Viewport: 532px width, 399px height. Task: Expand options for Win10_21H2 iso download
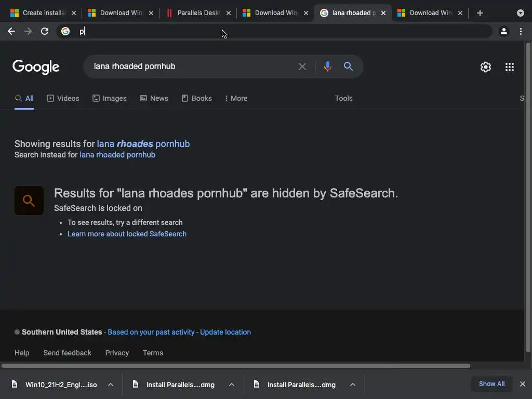111,384
